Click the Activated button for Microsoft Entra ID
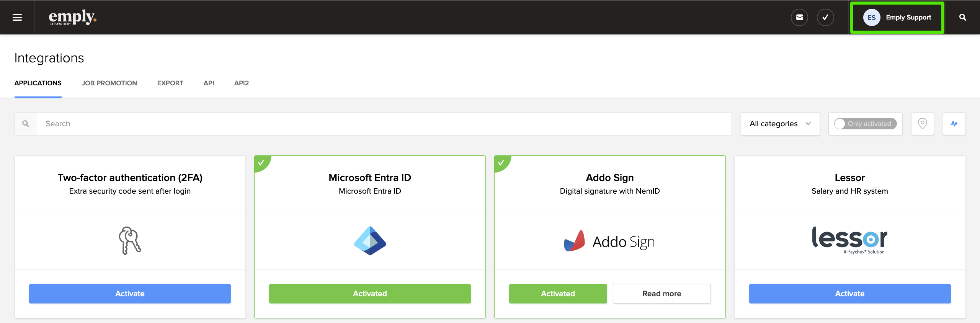980x323 pixels. 370,294
